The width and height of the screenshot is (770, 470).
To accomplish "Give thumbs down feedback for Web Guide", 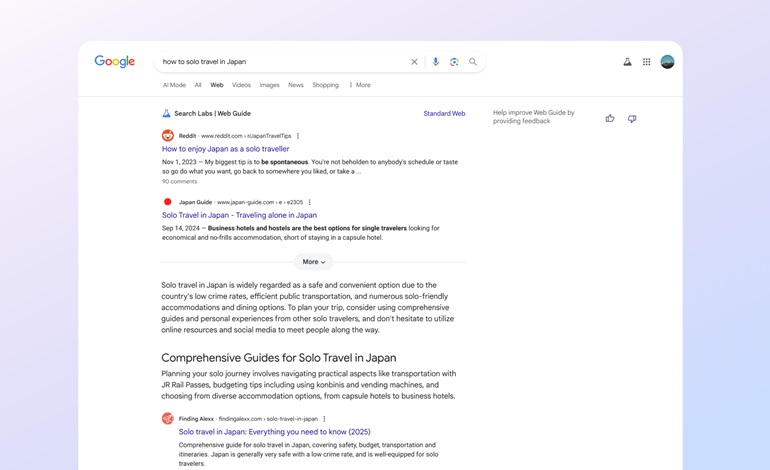I will click(632, 119).
